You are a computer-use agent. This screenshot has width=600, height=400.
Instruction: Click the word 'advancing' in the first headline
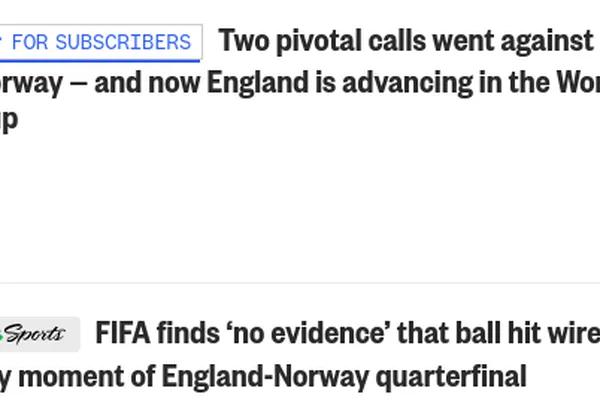click(408, 83)
